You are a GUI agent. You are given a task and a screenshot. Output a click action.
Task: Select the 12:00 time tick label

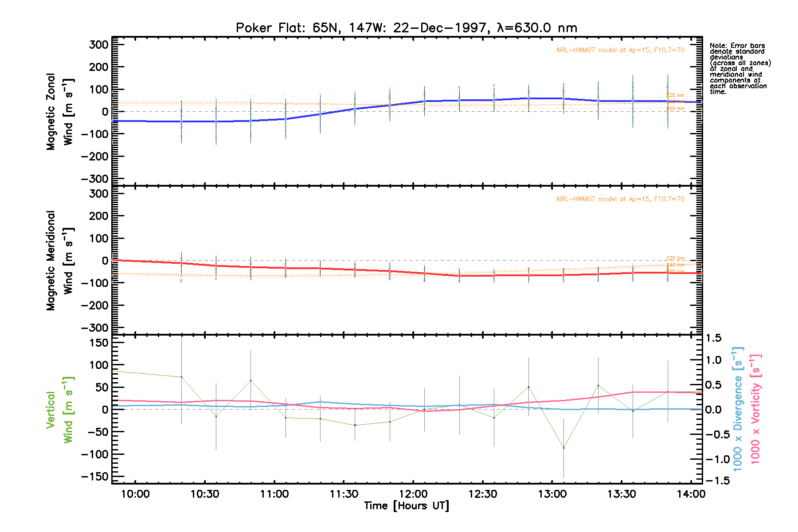point(413,494)
